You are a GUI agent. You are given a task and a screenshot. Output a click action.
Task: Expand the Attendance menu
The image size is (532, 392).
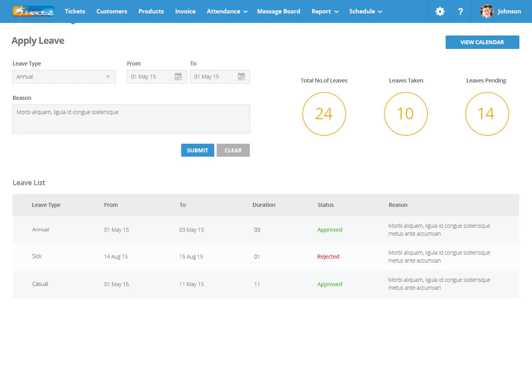pos(227,11)
